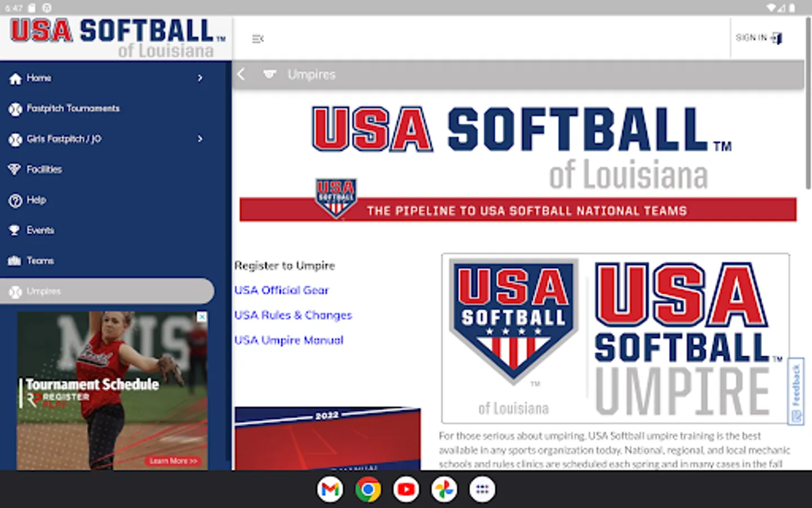Open Google Photos from the taskbar
812x508 pixels.
pos(444,489)
